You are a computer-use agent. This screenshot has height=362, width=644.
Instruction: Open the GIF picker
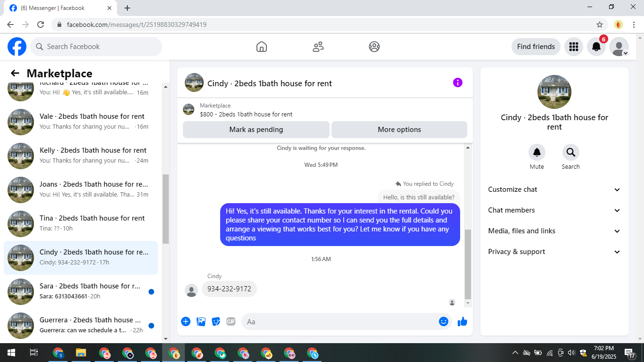point(231,321)
